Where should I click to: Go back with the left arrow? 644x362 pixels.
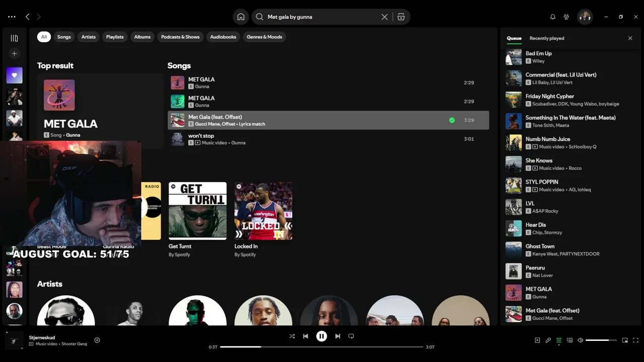tap(28, 17)
